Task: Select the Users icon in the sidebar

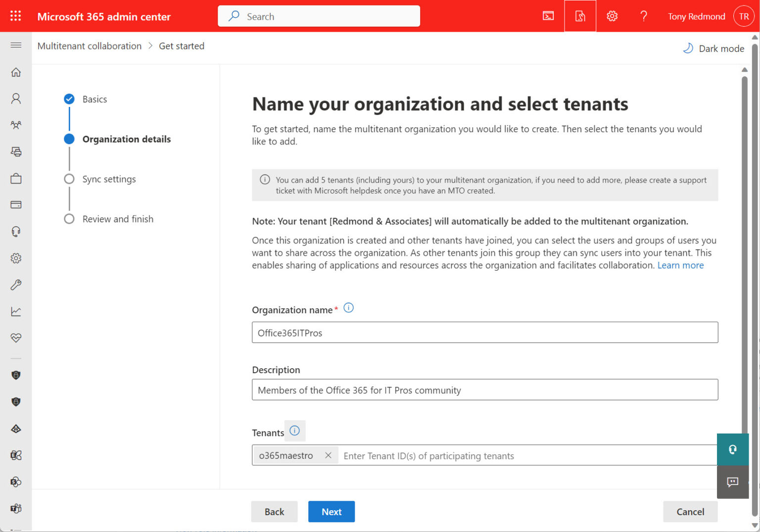Action: (x=15, y=98)
